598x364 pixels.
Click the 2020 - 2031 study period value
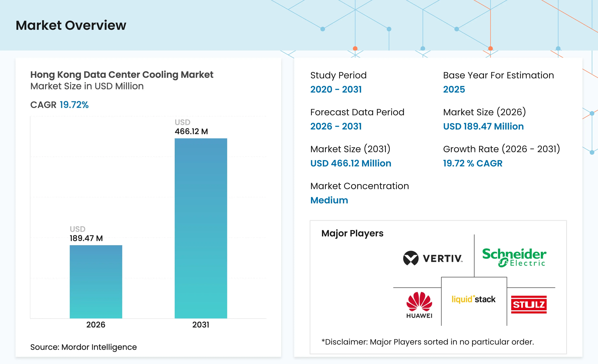click(336, 89)
